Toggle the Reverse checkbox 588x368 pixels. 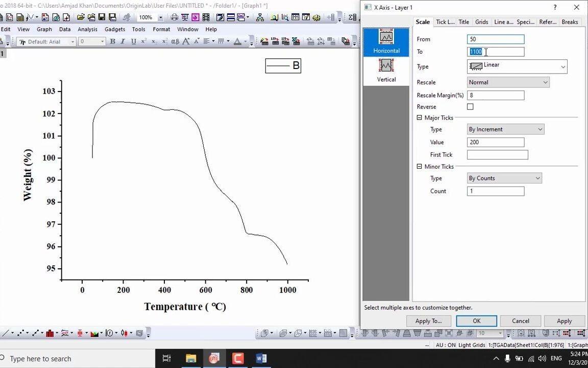pyautogui.click(x=470, y=107)
